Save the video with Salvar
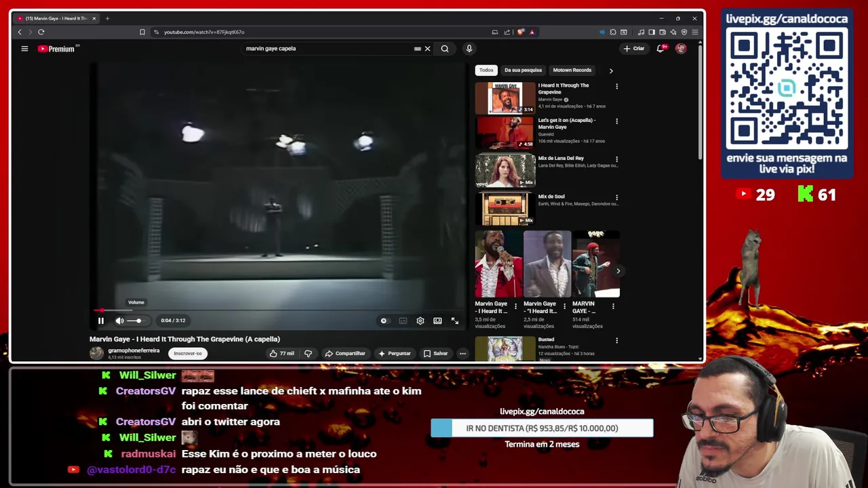868x488 pixels. tap(435, 353)
